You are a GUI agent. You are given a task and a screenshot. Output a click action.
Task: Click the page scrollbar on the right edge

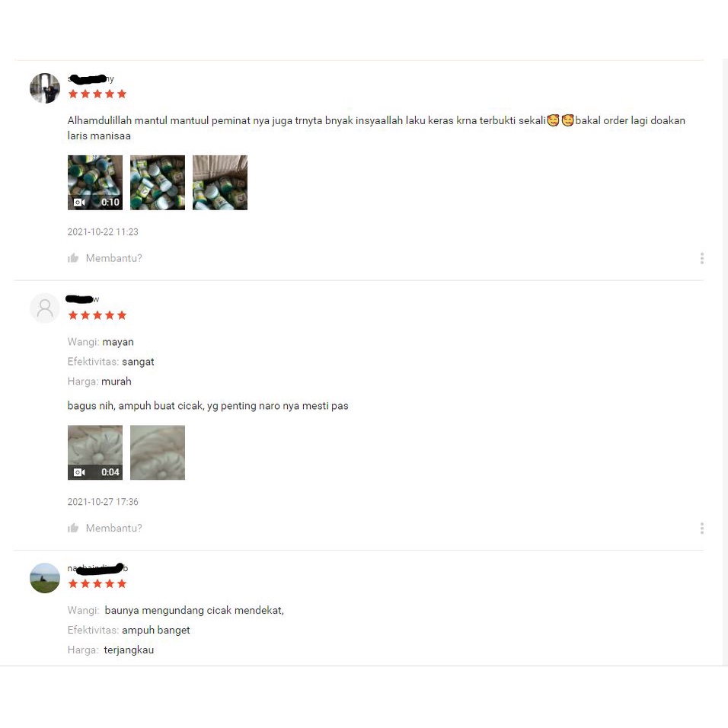coord(725,362)
